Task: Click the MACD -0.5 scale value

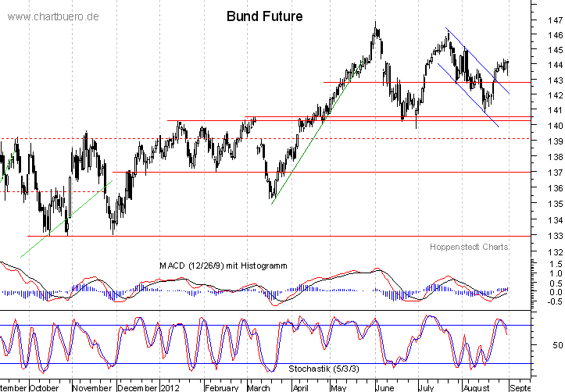Action: (x=555, y=301)
